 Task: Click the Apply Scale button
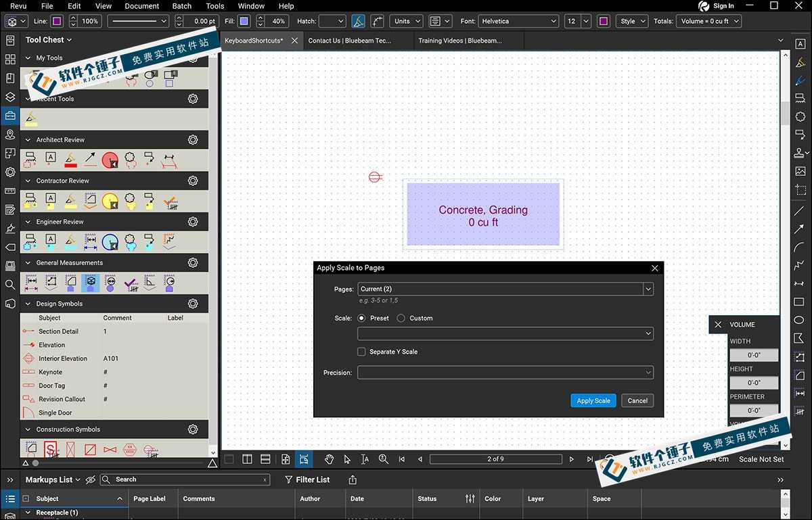click(x=593, y=400)
